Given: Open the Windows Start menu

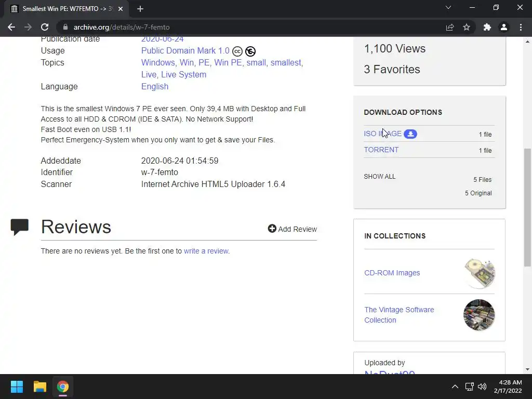Looking at the screenshot, I should (17, 387).
